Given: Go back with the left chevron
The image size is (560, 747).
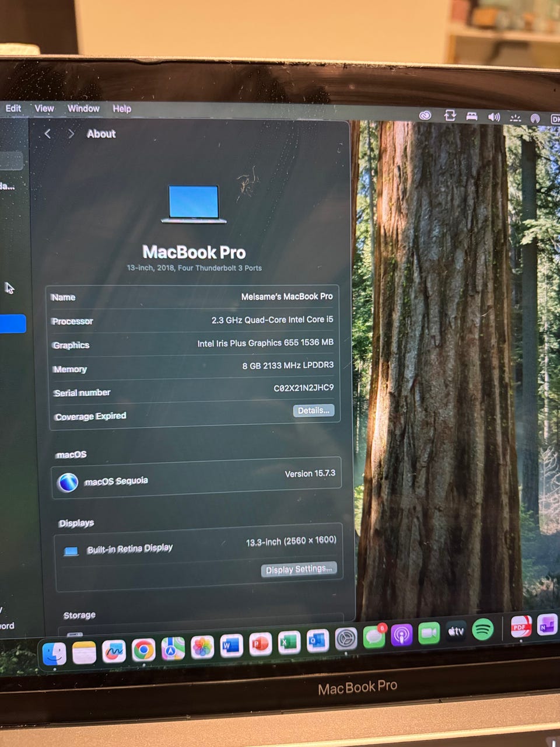Looking at the screenshot, I should (x=48, y=134).
